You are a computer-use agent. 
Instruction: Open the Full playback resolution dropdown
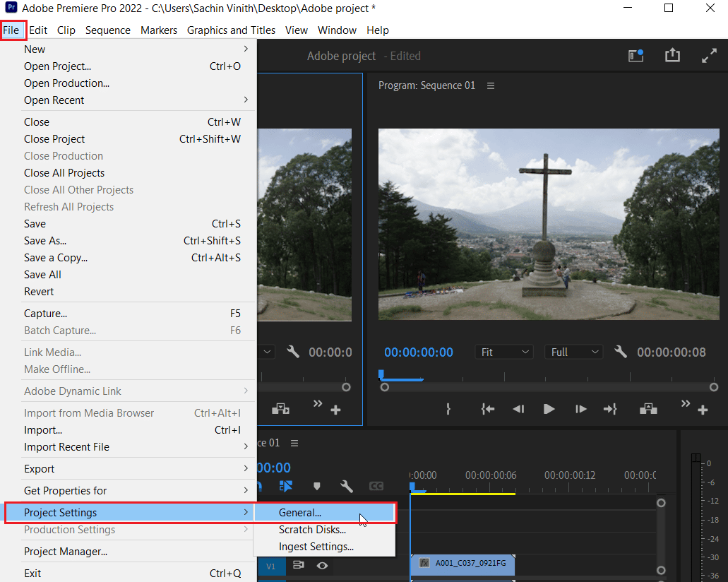click(x=574, y=352)
